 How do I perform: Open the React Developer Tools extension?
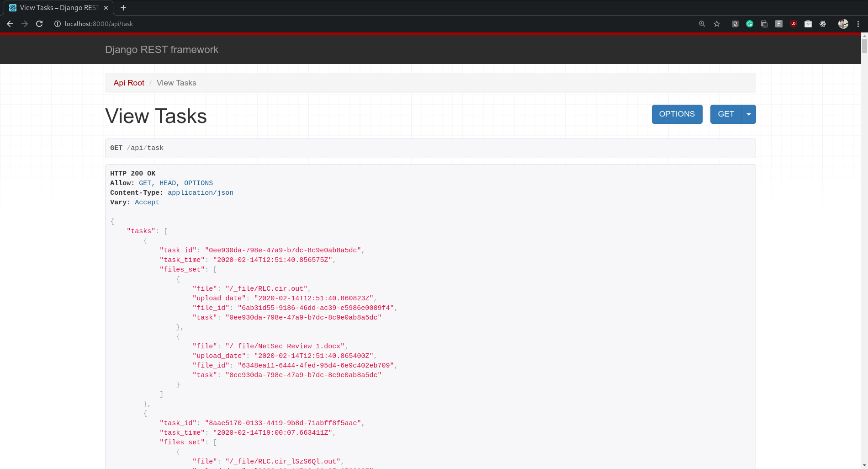coord(823,24)
